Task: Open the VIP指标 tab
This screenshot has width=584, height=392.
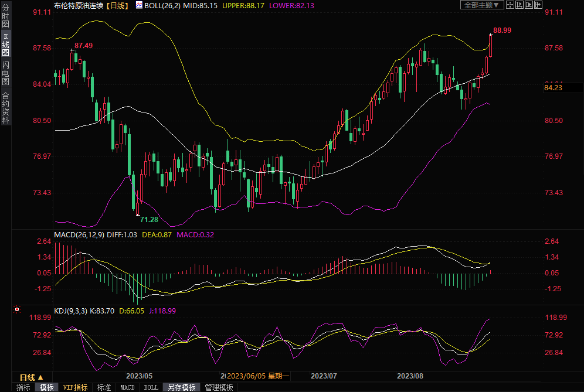Action: [x=75, y=387]
